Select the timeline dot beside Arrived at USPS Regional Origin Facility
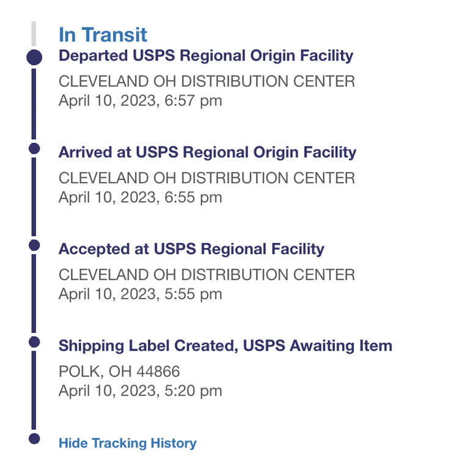476x469 pixels. click(34, 148)
